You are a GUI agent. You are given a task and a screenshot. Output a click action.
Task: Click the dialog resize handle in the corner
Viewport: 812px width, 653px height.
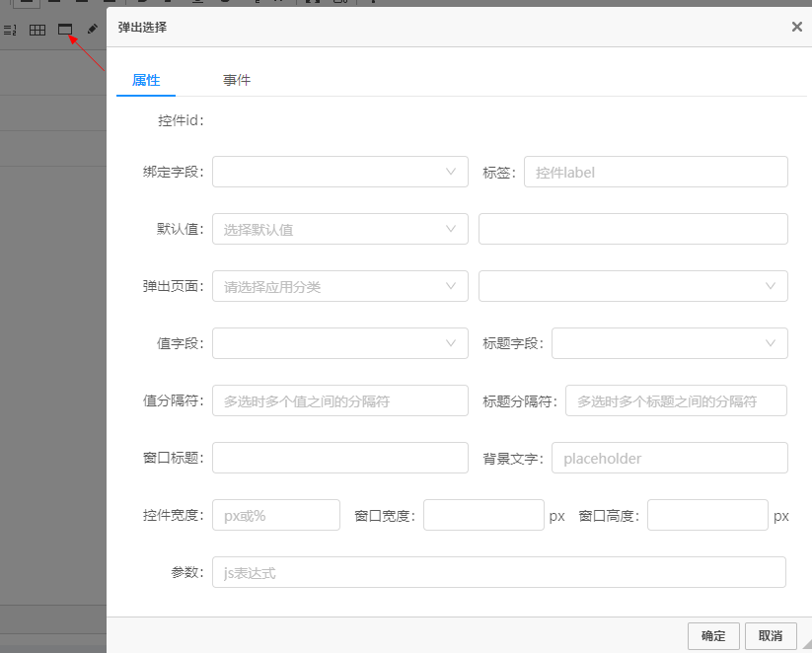tap(807, 644)
